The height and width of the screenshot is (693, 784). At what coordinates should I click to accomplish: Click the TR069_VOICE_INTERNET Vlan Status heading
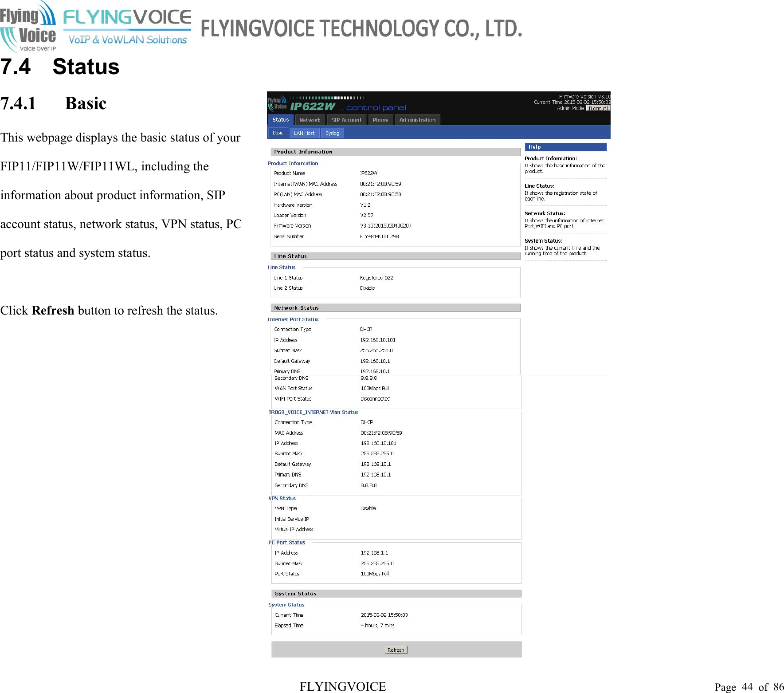313,412
